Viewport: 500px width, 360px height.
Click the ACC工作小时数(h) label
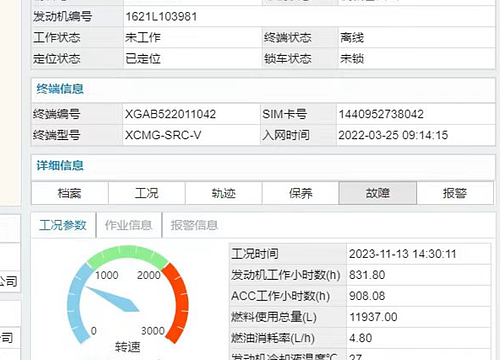tap(281, 296)
